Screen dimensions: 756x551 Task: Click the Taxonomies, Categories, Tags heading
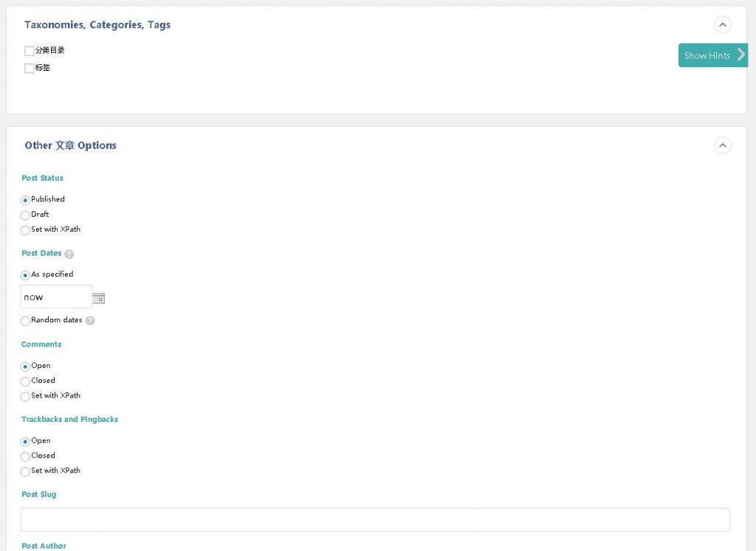pos(97,24)
